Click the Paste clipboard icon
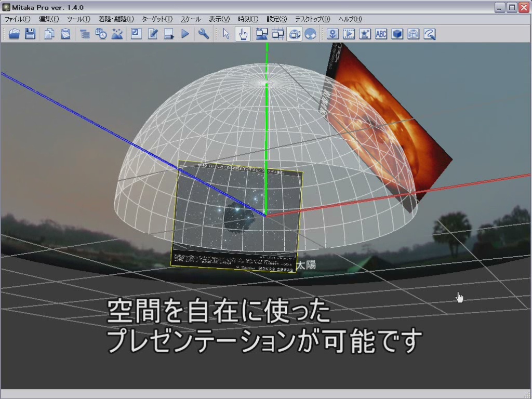The image size is (532, 399). tap(65, 34)
